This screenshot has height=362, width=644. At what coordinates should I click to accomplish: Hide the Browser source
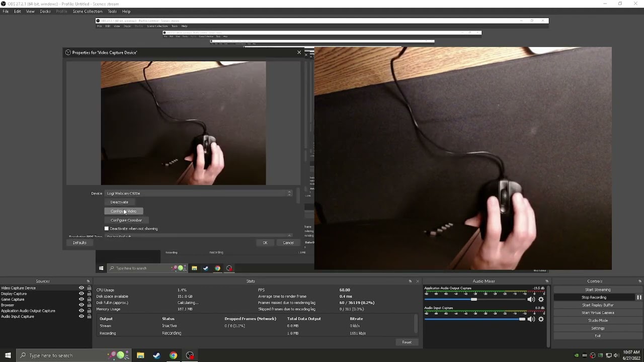81,305
